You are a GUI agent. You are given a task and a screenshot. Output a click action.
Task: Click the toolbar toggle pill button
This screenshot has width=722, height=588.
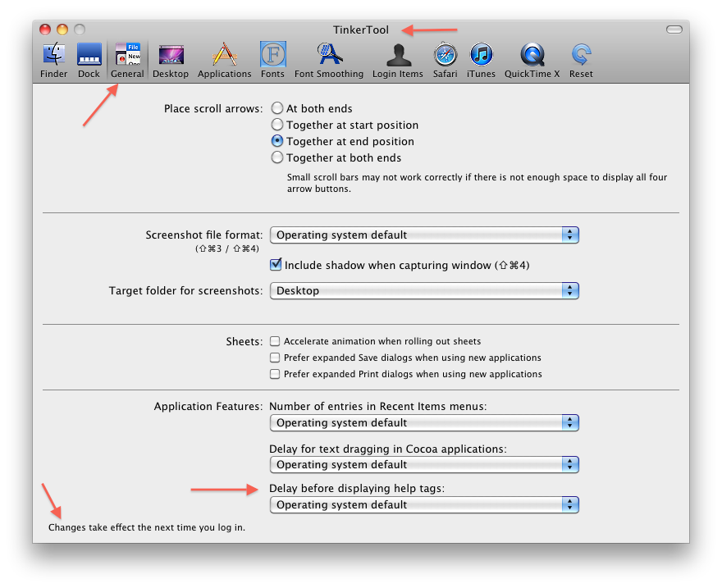(674, 30)
